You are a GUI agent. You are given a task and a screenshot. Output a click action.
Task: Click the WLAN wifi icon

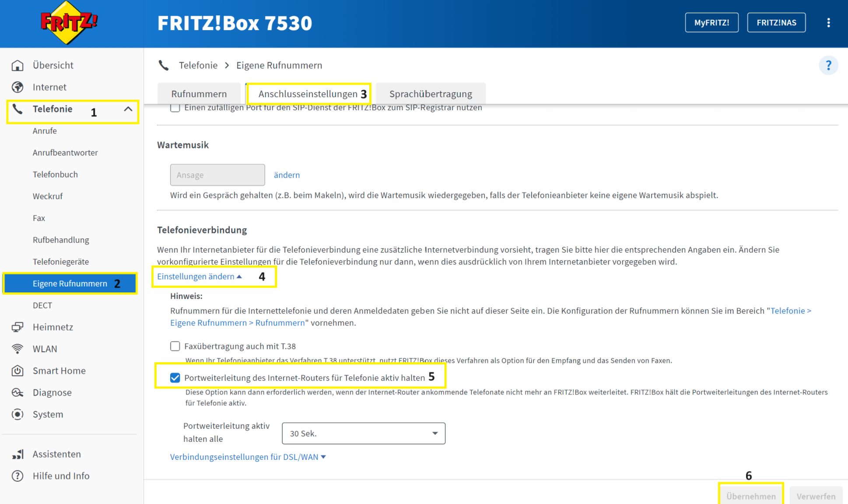(18, 349)
